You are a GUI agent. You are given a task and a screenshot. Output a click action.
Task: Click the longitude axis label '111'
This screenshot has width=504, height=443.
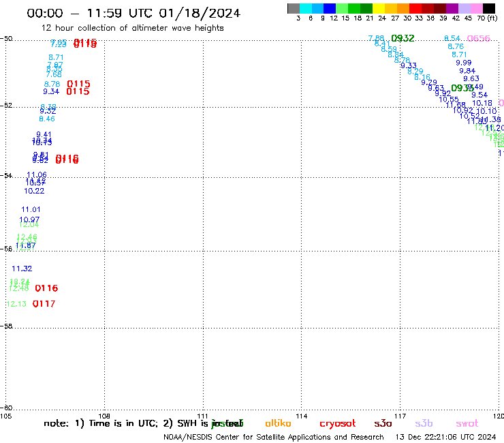(x=202, y=416)
